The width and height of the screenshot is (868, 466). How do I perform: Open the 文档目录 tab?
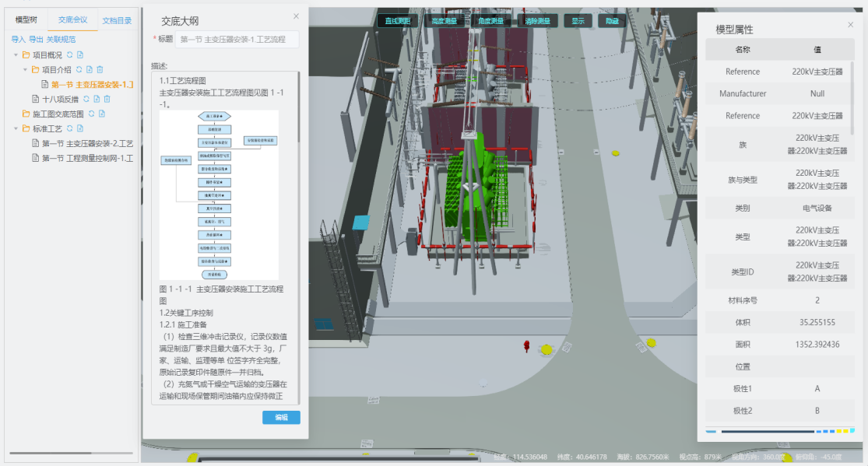[x=117, y=20]
